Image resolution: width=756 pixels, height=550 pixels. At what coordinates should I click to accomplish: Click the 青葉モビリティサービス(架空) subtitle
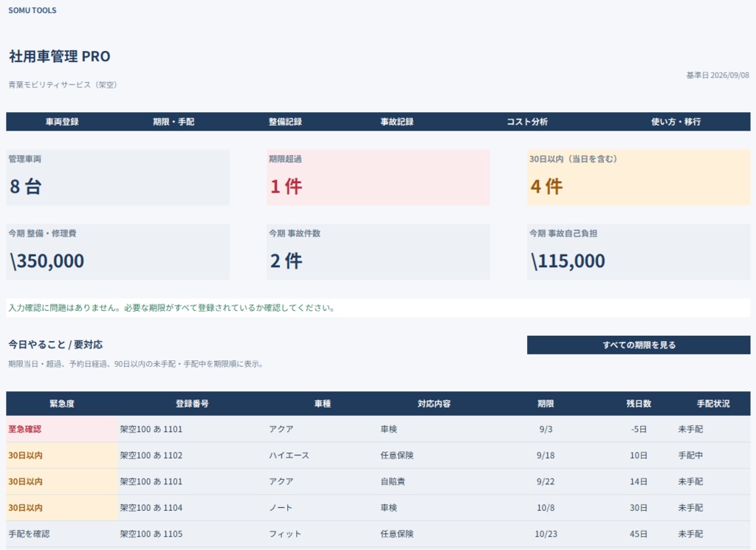pos(63,85)
